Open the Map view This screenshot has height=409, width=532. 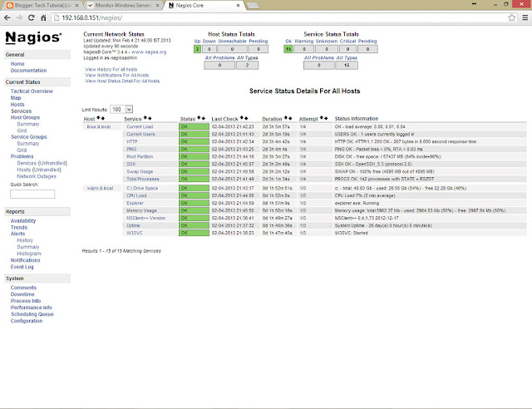point(16,98)
